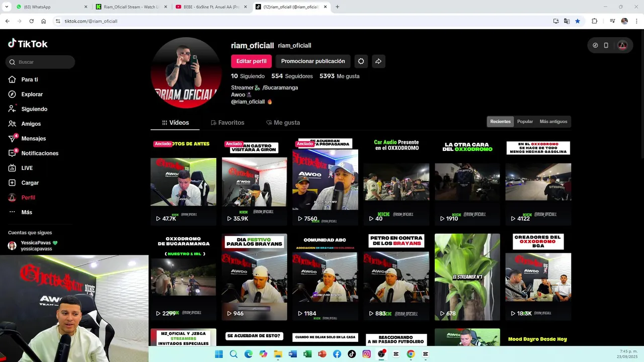Open Chrome extensions puzzle icon

(595, 21)
